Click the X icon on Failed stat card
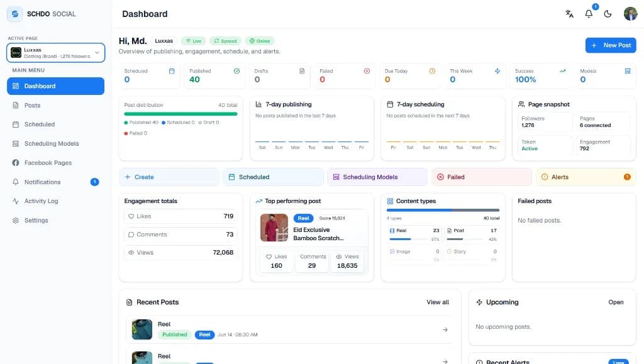The image size is (644, 364). click(367, 71)
